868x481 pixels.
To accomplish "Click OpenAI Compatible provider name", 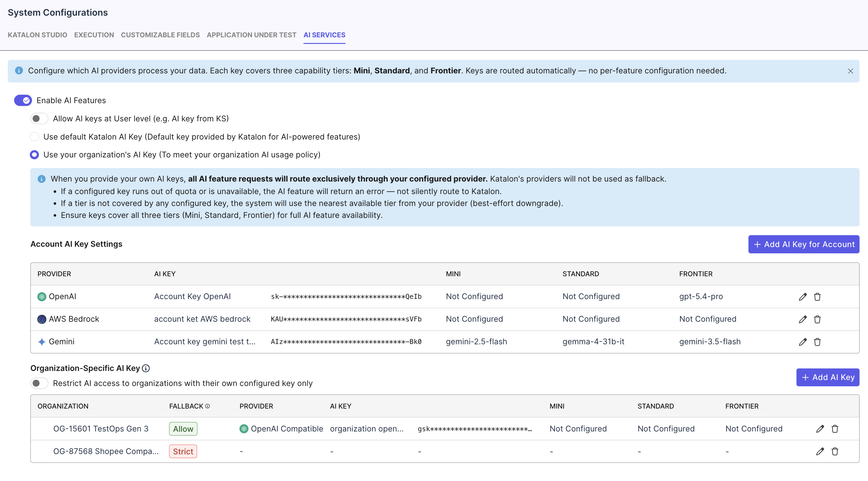I will pos(287,429).
